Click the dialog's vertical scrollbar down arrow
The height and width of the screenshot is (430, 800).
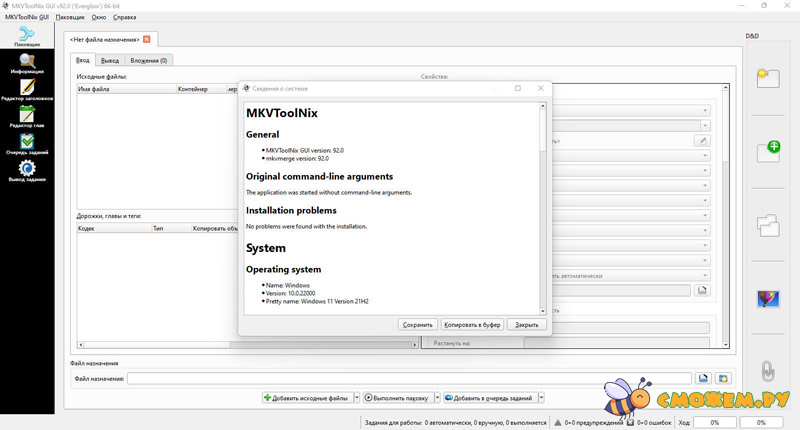click(x=543, y=311)
